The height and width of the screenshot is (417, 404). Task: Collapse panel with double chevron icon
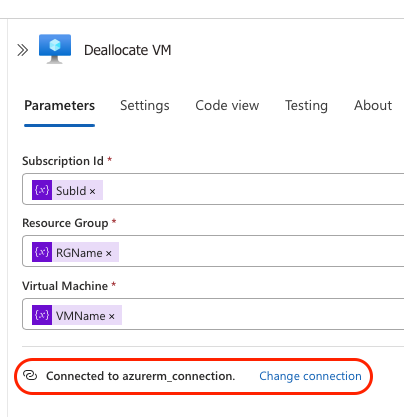23,50
